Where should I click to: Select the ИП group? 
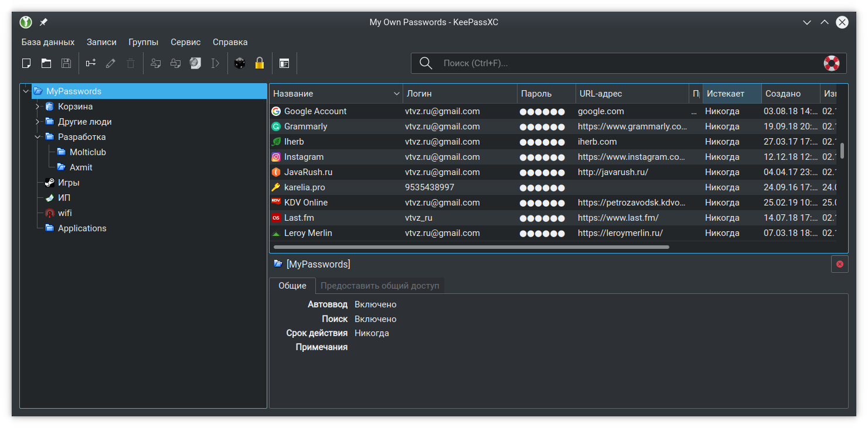pos(64,198)
